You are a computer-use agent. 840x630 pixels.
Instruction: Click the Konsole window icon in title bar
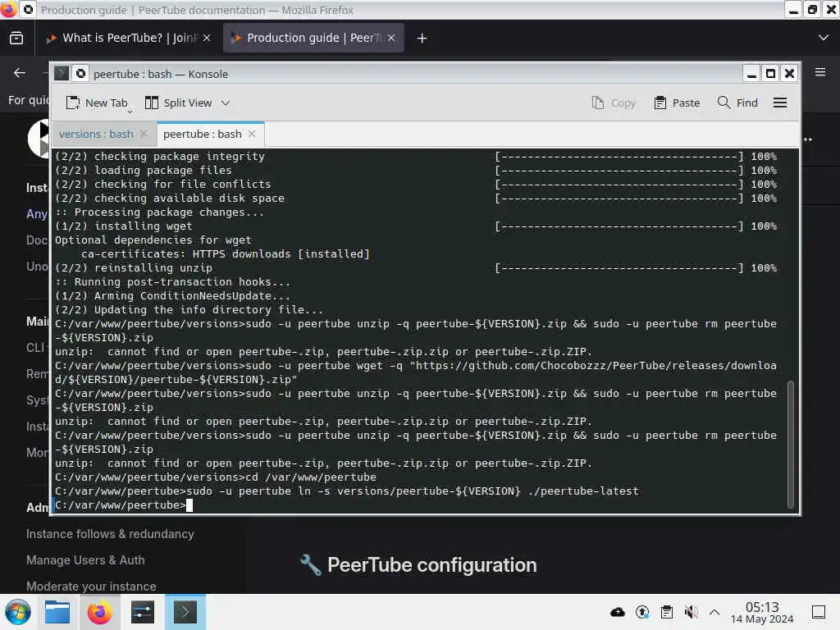[62, 73]
